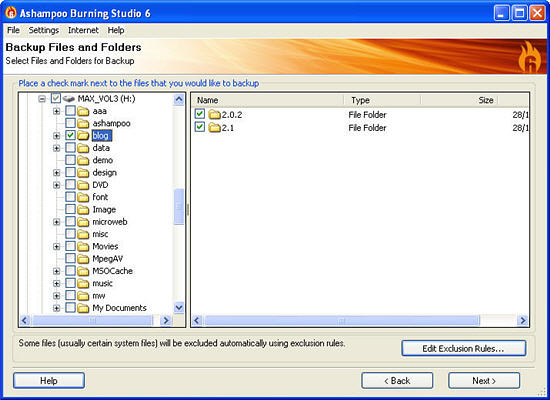Screen dimensions: 550x400
Task: Click the file list horizontal scrollbar thumb
Action: coord(342,320)
